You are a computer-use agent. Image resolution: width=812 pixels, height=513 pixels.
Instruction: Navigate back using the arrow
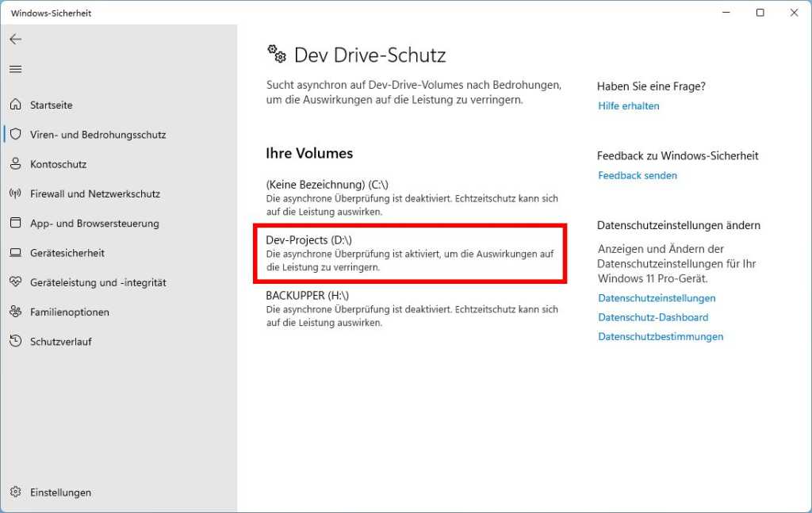(15, 38)
